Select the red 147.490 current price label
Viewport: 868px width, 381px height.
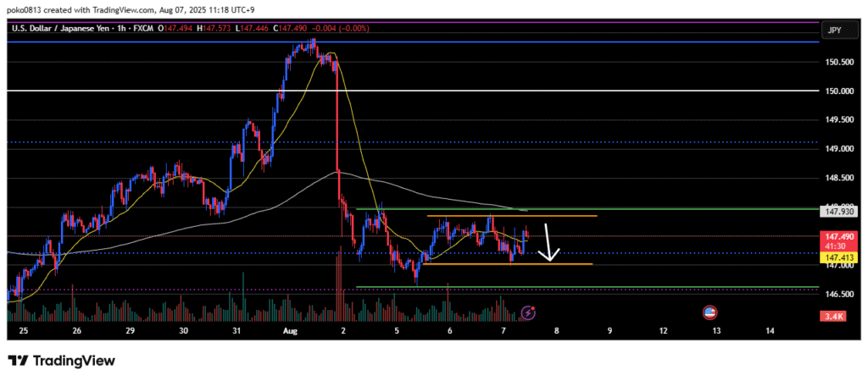pos(836,237)
